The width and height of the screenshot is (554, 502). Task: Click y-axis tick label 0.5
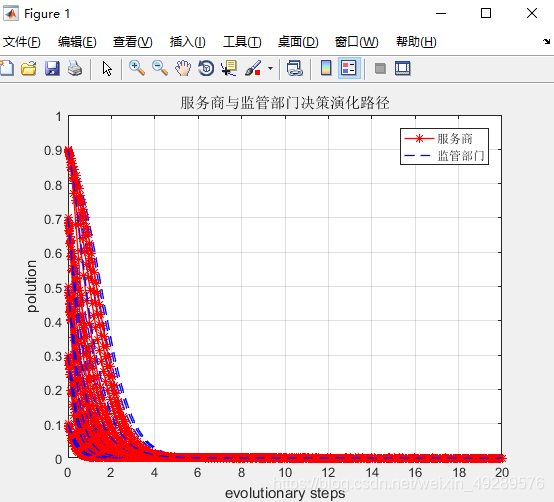[x=53, y=288]
